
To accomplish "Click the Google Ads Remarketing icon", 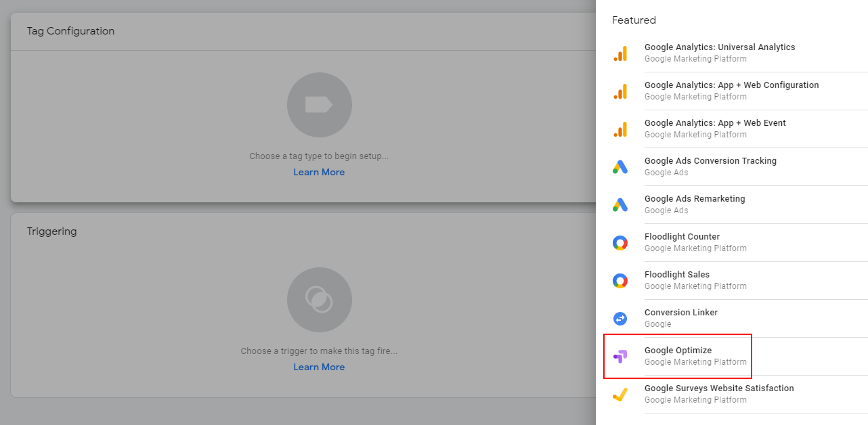I will [620, 205].
